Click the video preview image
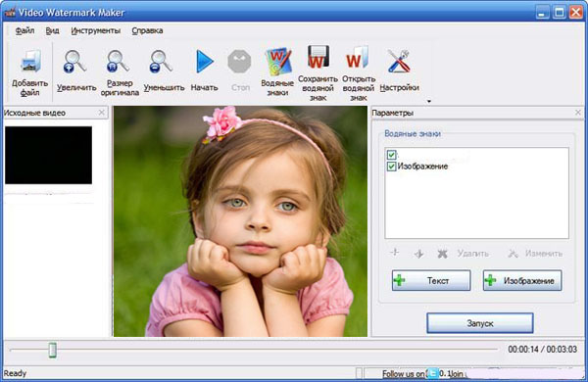The height and width of the screenshot is (382, 588). (x=240, y=221)
